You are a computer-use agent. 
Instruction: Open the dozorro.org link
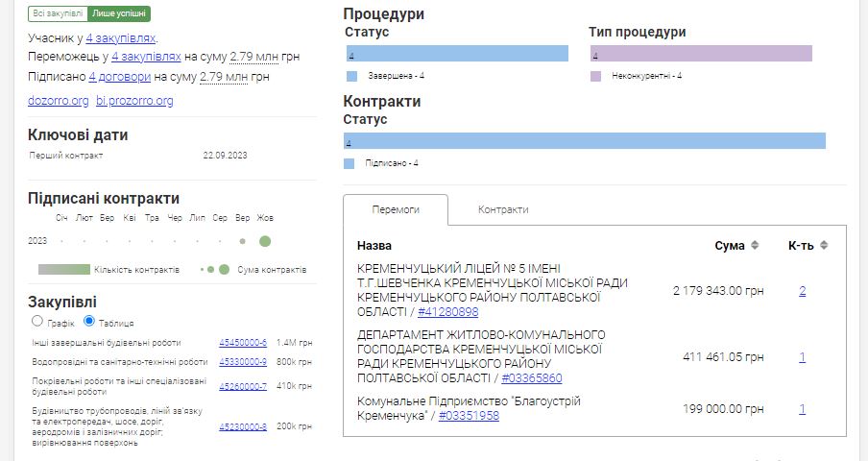59,101
